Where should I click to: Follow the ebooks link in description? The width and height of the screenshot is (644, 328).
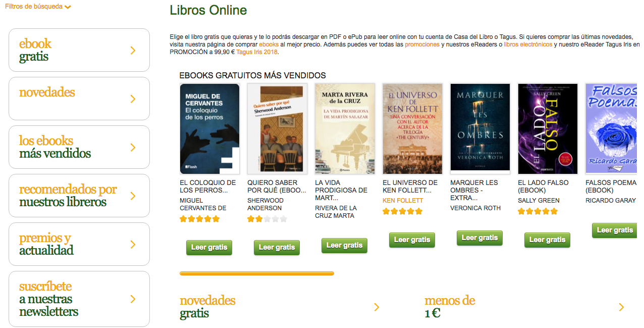coord(269,44)
